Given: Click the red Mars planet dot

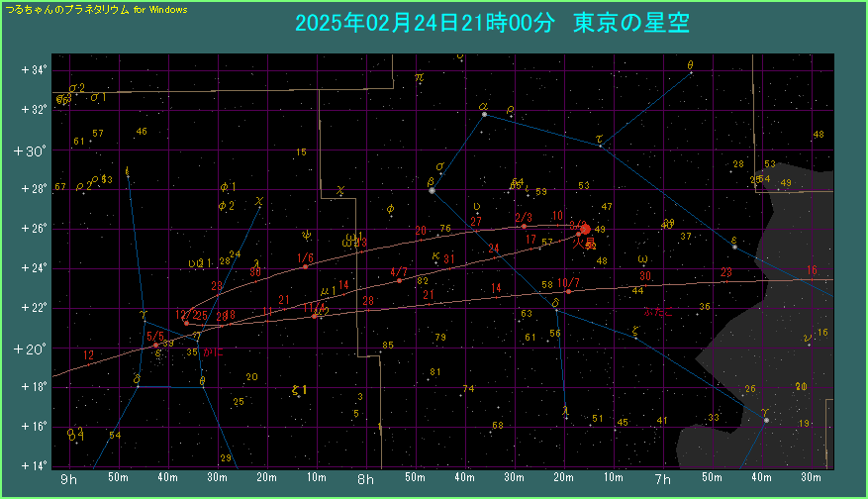Looking at the screenshot, I should click(x=584, y=229).
